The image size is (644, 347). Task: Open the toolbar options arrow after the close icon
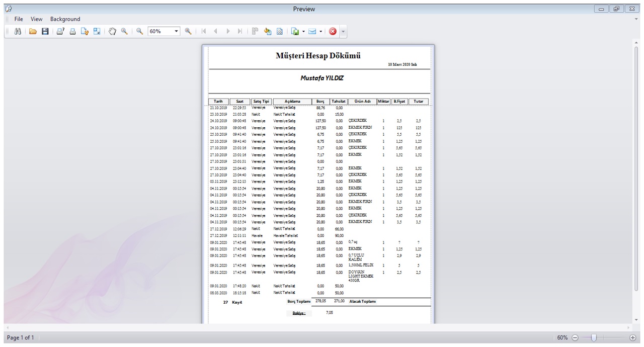[343, 32]
